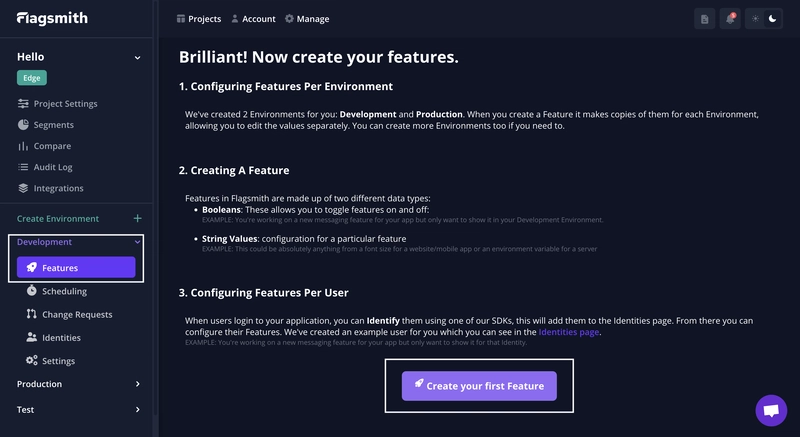Open the notifications bell icon
Screen dimensions: 800x437
coord(730,19)
